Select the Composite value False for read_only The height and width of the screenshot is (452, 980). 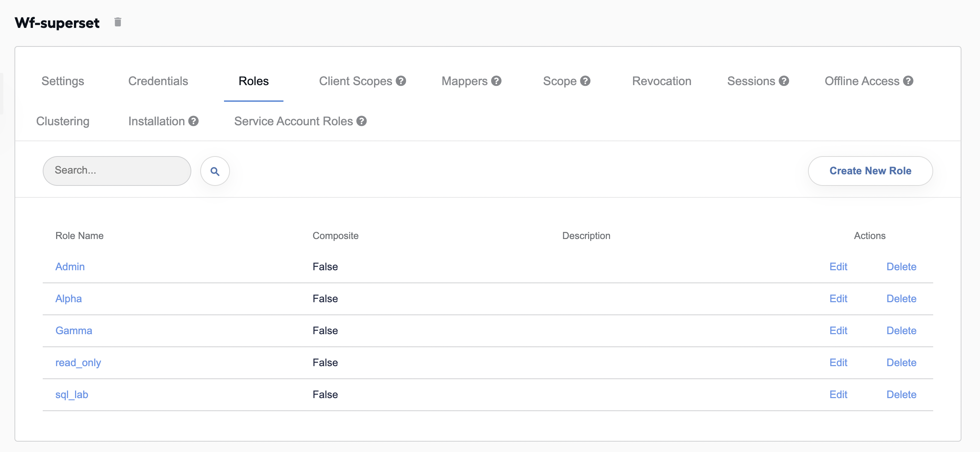point(325,362)
